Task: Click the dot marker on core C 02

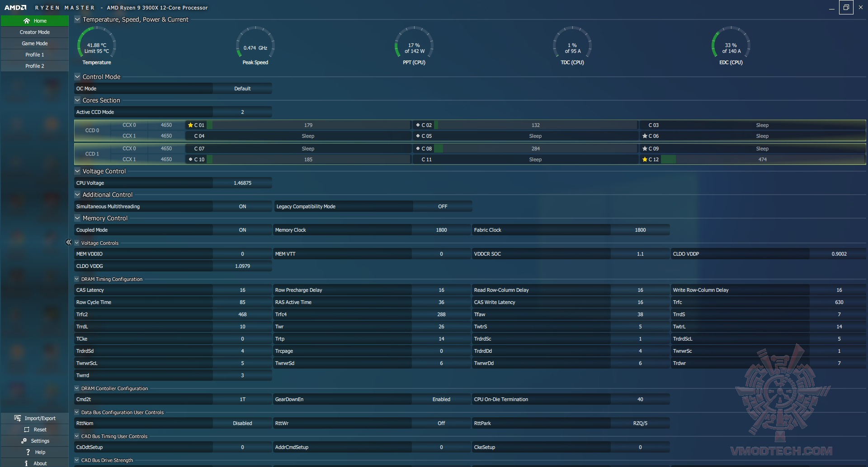Action: pos(418,125)
